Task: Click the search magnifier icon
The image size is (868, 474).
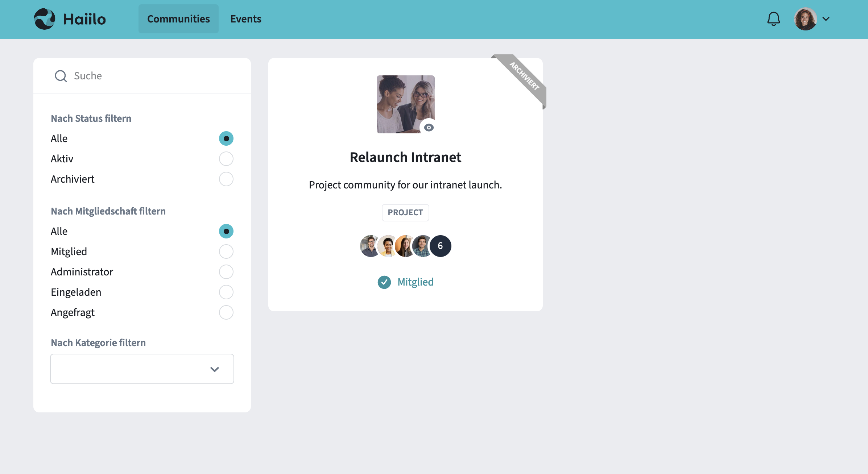Action: pyautogui.click(x=61, y=76)
